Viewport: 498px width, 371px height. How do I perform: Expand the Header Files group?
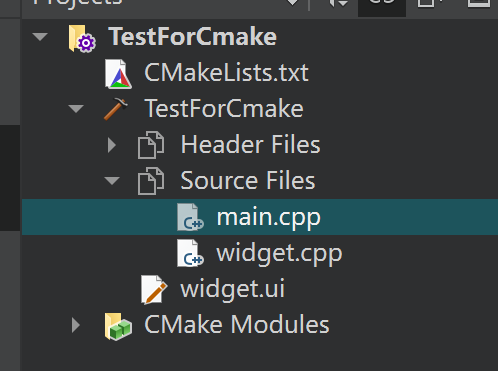pyautogui.click(x=112, y=145)
